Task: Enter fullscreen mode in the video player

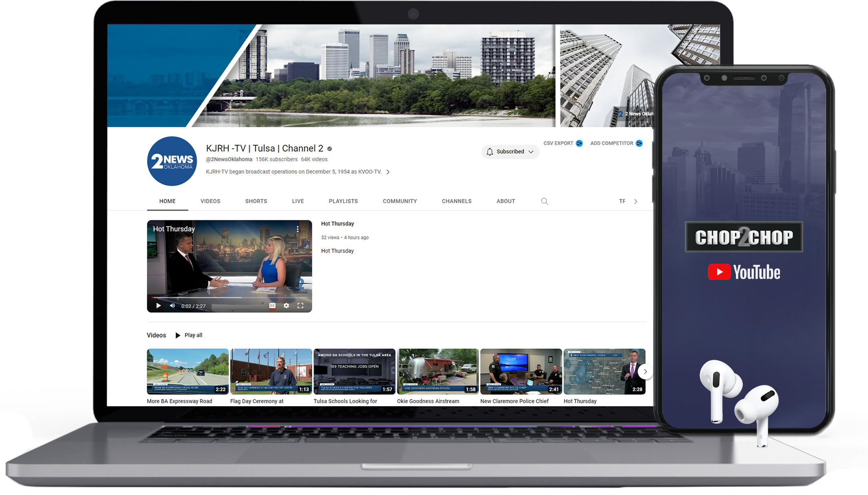Action: (301, 306)
